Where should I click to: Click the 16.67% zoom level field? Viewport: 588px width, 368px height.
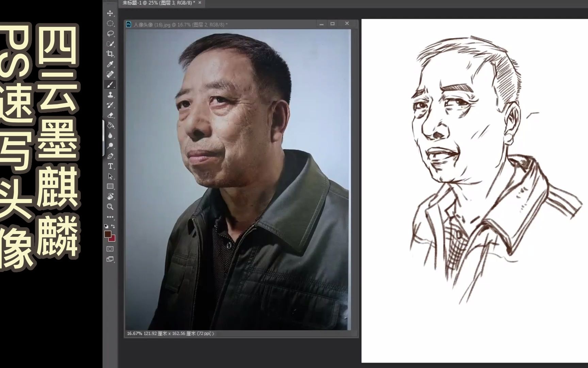[134, 334]
